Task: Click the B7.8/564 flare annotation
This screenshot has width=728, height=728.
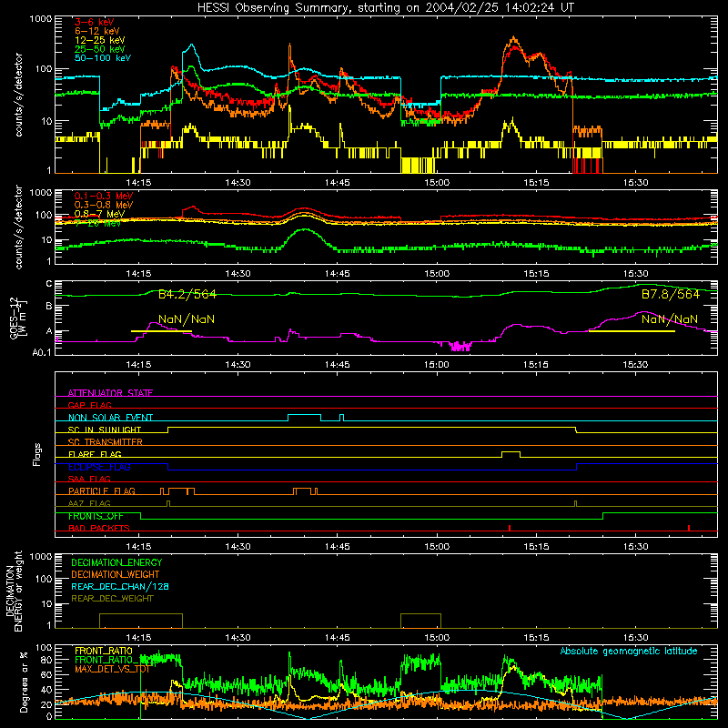Action: (671, 294)
